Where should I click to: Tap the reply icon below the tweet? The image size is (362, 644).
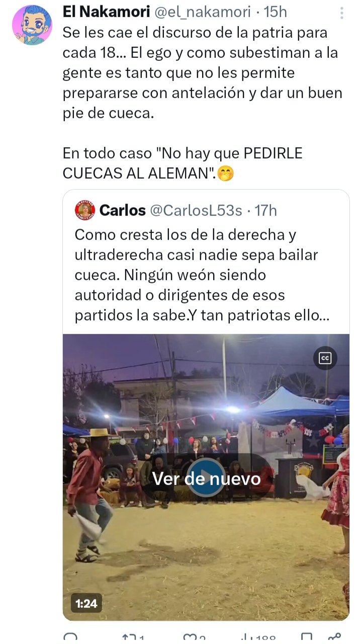(x=70, y=638)
